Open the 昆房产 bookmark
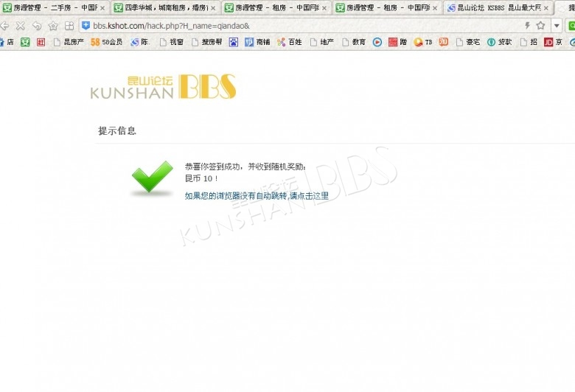 [69, 42]
